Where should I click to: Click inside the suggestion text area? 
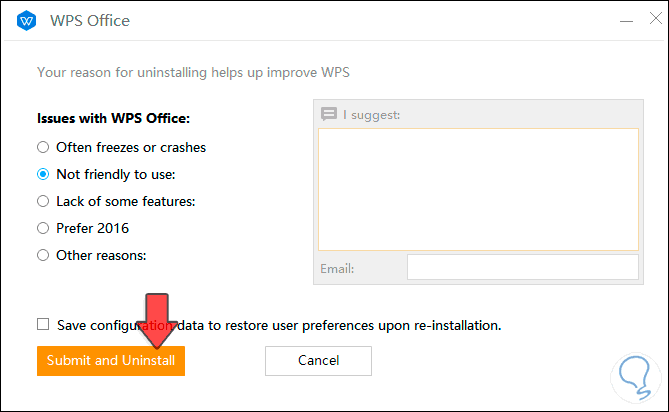(x=478, y=188)
